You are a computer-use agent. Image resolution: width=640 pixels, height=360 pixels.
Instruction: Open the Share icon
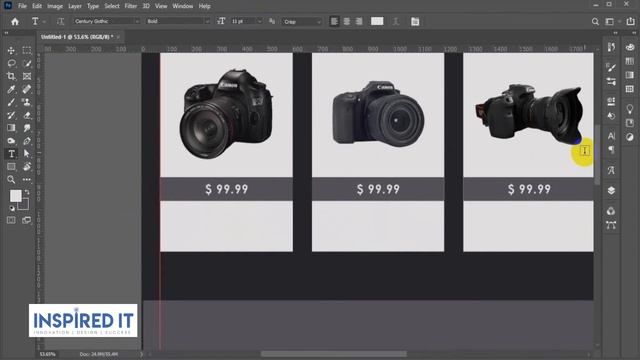click(631, 22)
